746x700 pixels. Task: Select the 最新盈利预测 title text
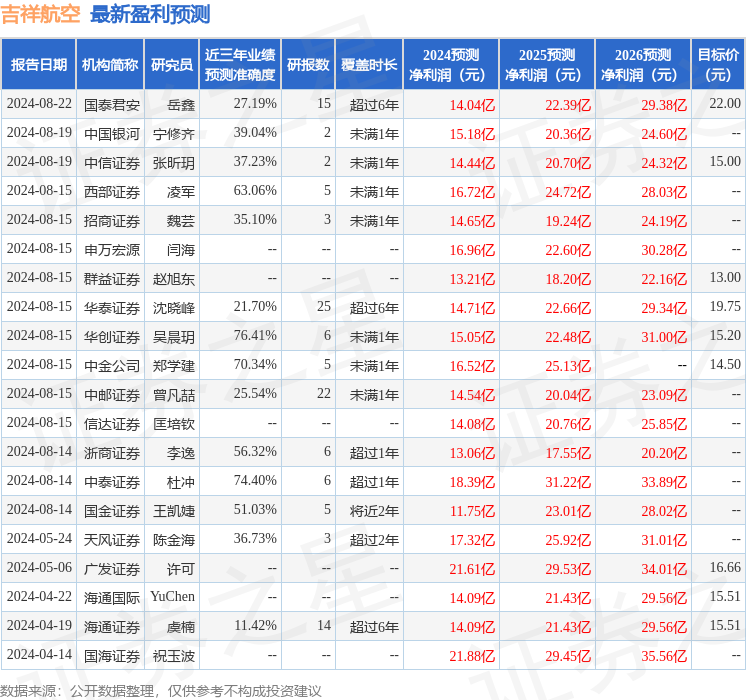pyautogui.click(x=150, y=14)
